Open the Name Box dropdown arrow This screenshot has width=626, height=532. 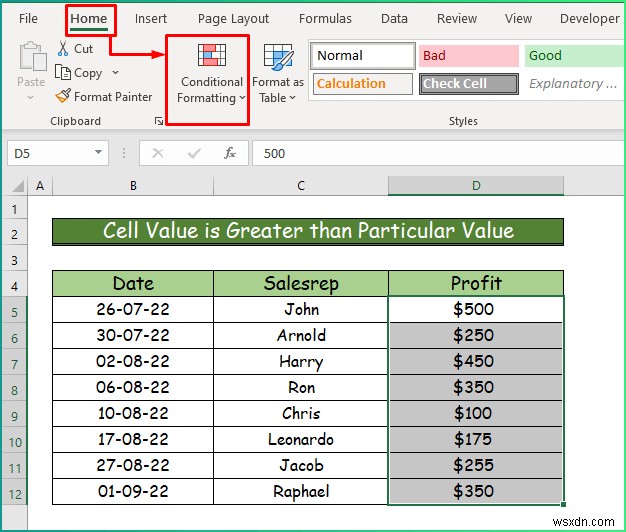coord(98,152)
